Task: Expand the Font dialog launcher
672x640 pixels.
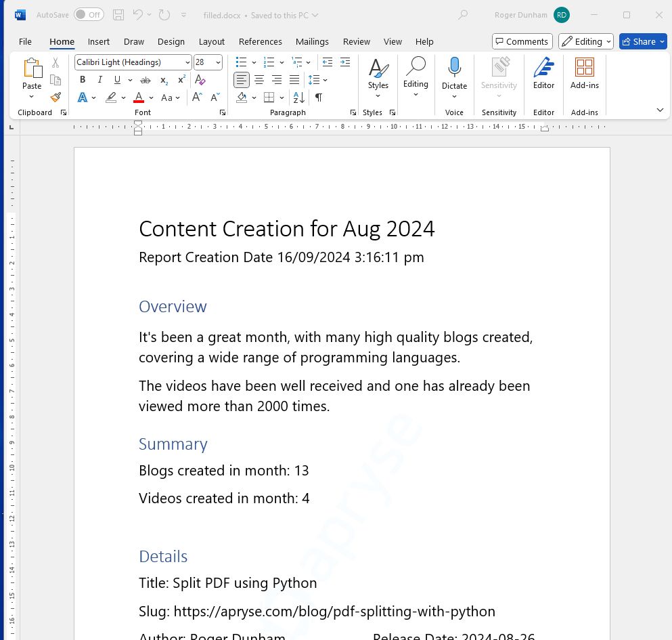Action: click(x=223, y=112)
